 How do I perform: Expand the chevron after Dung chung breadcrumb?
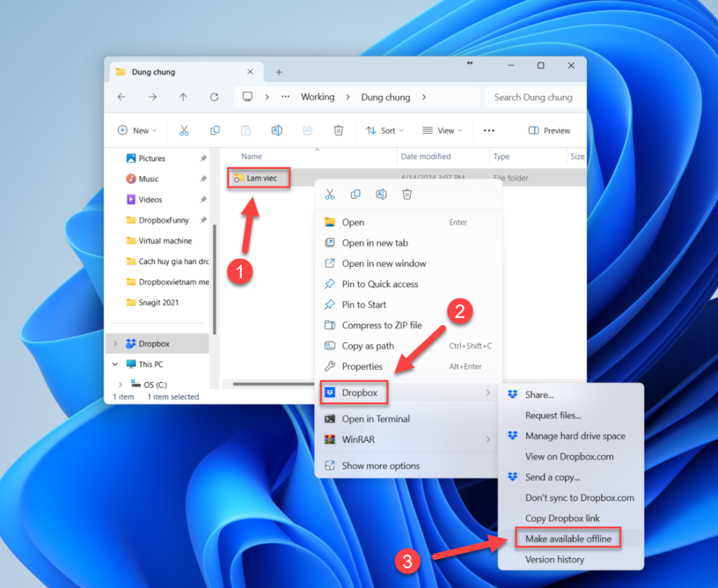coord(424,97)
